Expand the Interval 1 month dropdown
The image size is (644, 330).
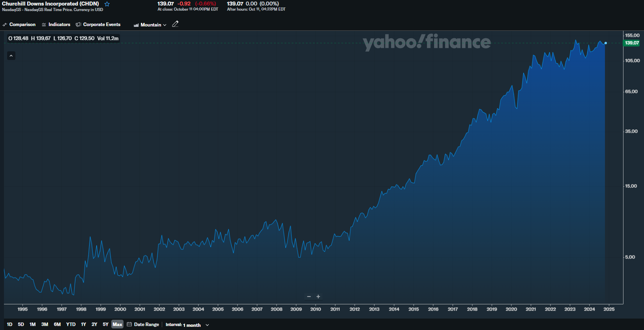pyautogui.click(x=187, y=325)
